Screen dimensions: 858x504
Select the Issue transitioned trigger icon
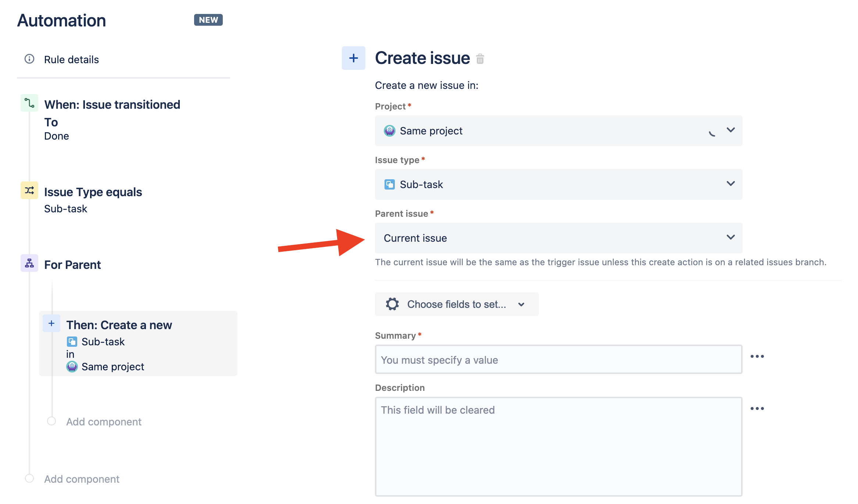tap(29, 103)
